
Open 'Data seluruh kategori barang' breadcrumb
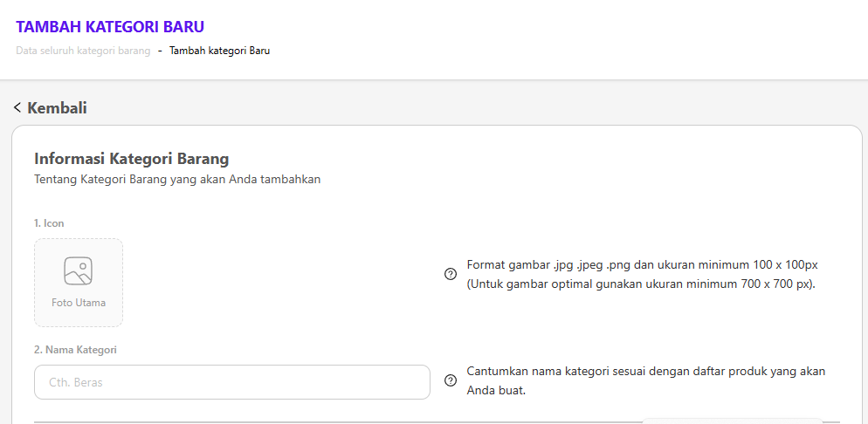click(x=83, y=51)
